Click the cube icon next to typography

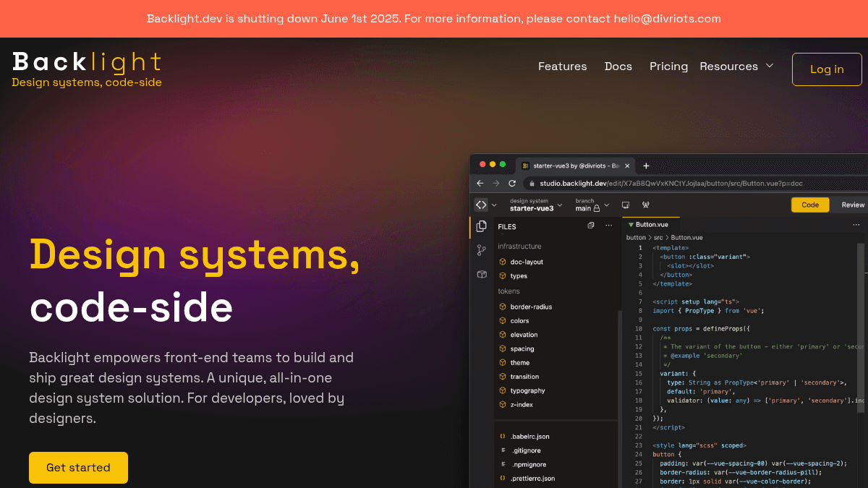pos(503,390)
